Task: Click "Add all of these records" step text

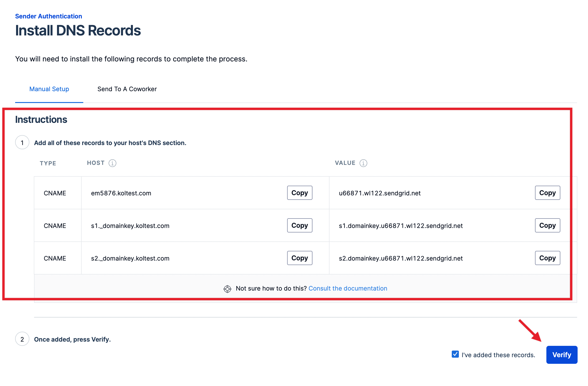Action: coord(110,143)
